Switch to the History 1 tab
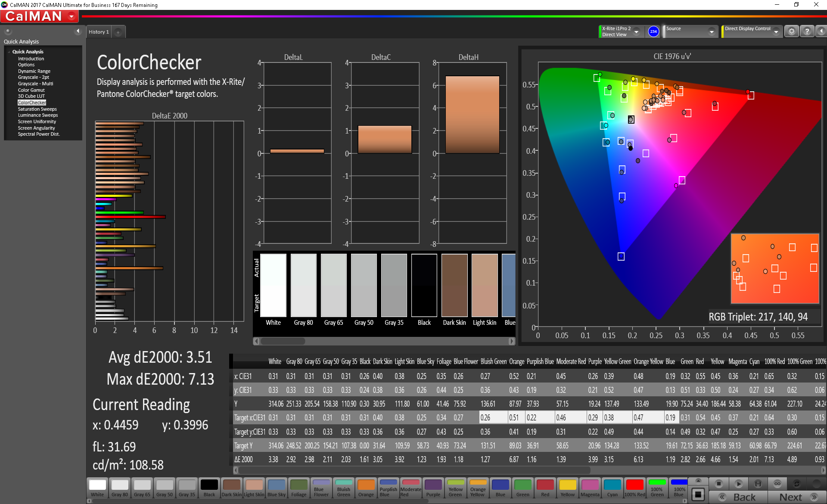827x504 pixels. point(99,32)
